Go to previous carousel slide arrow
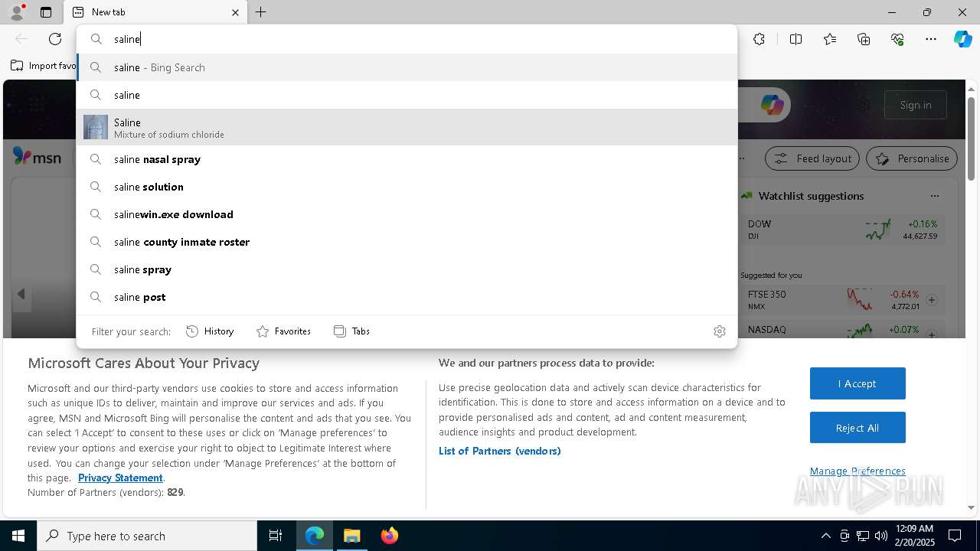Image resolution: width=980 pixels, height=551 pixels. 21,295
